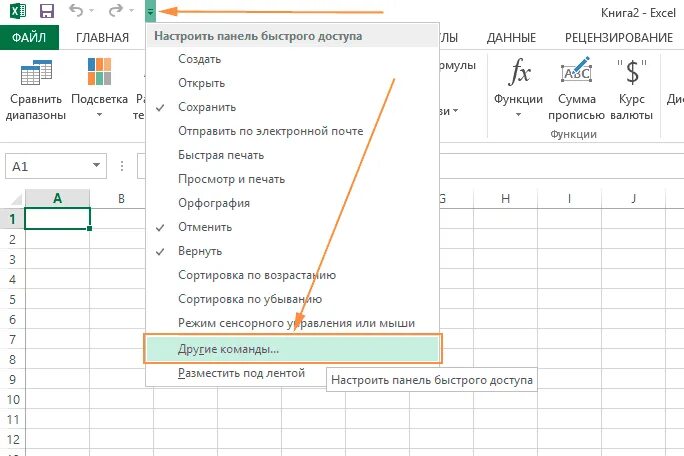Toggle Режим сенсорного управления или мыши

pyautogui.click(x=292, y=323)
